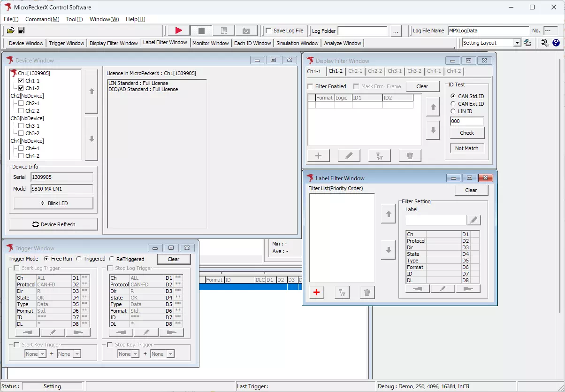Enable the Save Log File checkbox
The width and height of the screenshot is (565, 392).
tap(268, 31)
